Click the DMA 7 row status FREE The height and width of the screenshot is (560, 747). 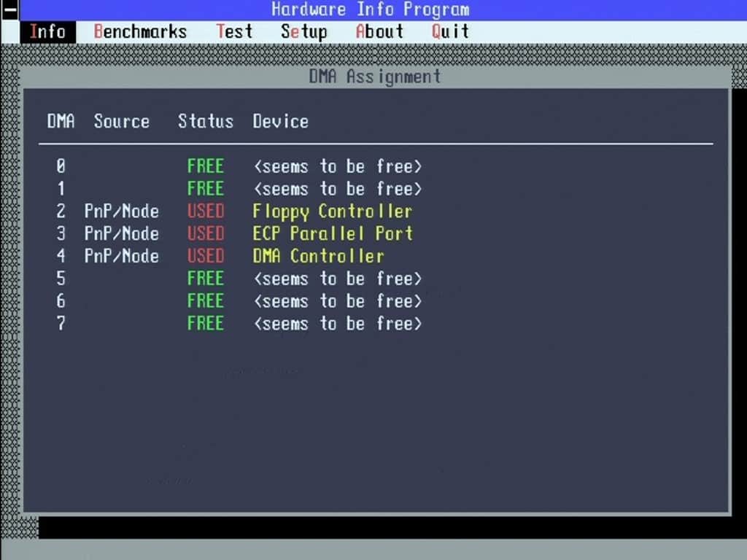click(x=205, y=324)
